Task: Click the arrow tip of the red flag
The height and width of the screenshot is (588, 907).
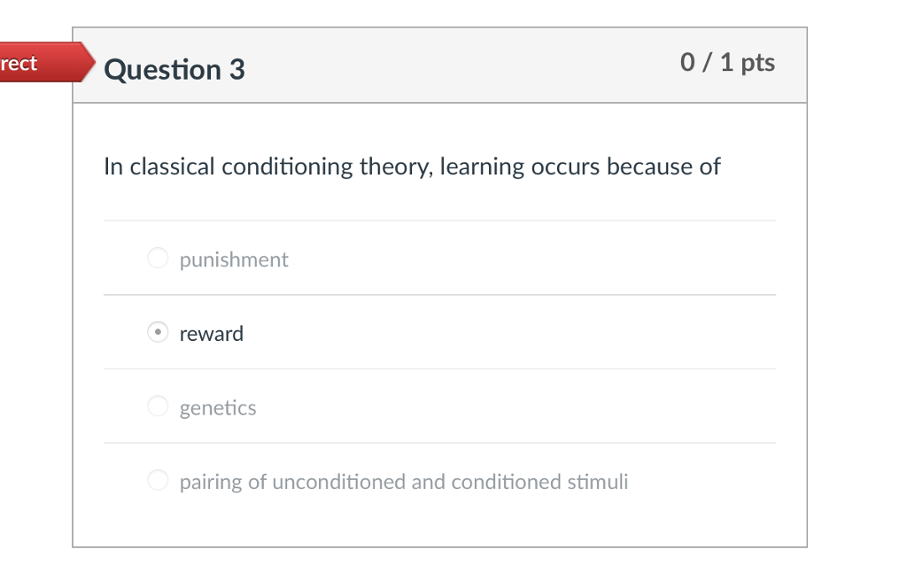Action: [x=88, y=62]
